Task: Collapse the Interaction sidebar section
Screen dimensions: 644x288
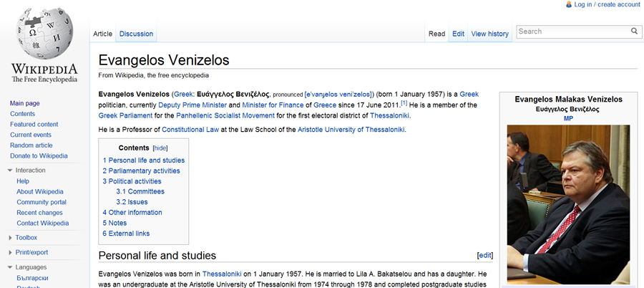Action: tap(10, 171)
